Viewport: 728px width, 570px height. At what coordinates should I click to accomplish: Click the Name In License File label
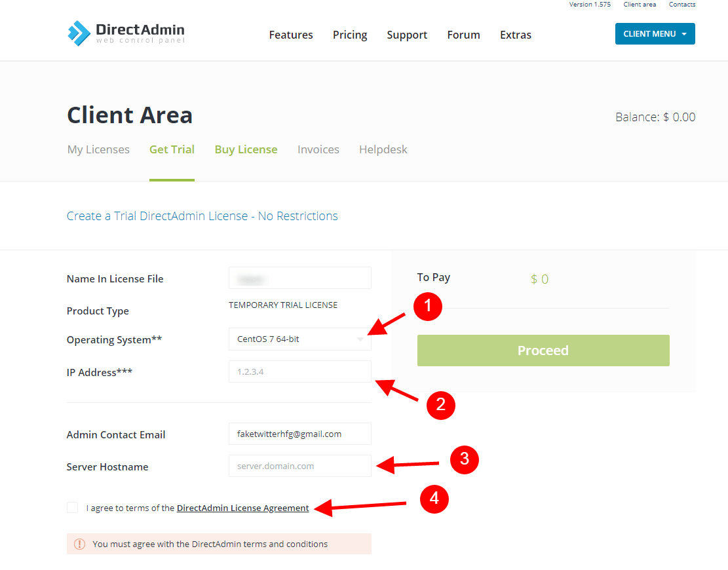[x=115, y=279]
